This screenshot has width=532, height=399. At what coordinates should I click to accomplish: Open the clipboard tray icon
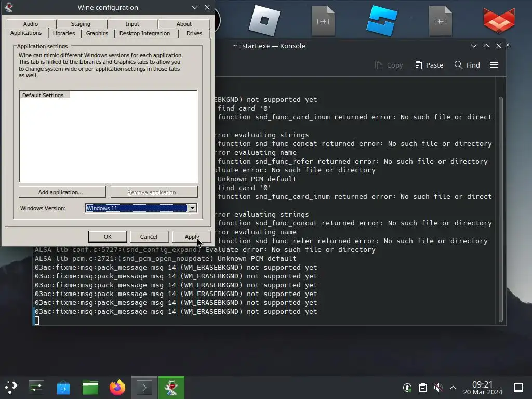pyautogui.click(x=423, y=387)
